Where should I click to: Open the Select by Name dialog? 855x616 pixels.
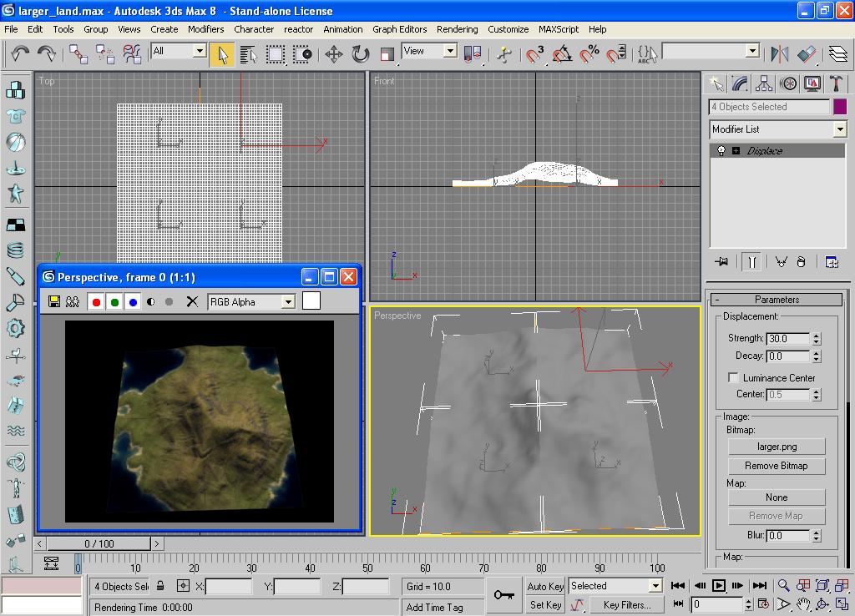click(249, 54)
